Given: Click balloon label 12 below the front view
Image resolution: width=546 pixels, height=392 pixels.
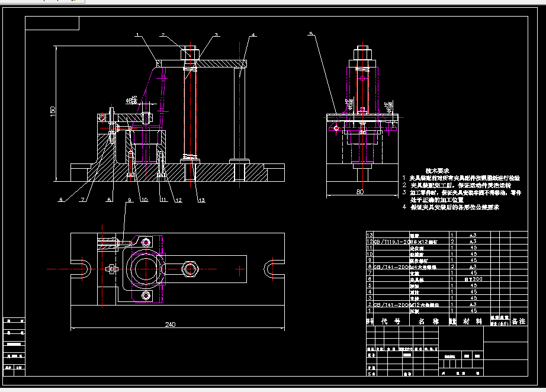Looking at the screenshot, I should coord(178,200).
